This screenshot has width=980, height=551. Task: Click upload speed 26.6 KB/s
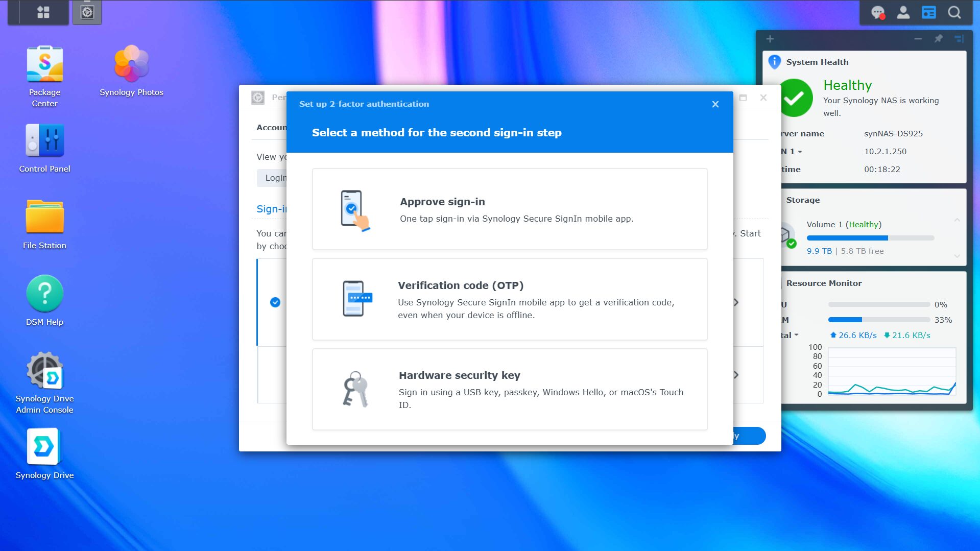[x=853, y=336]
